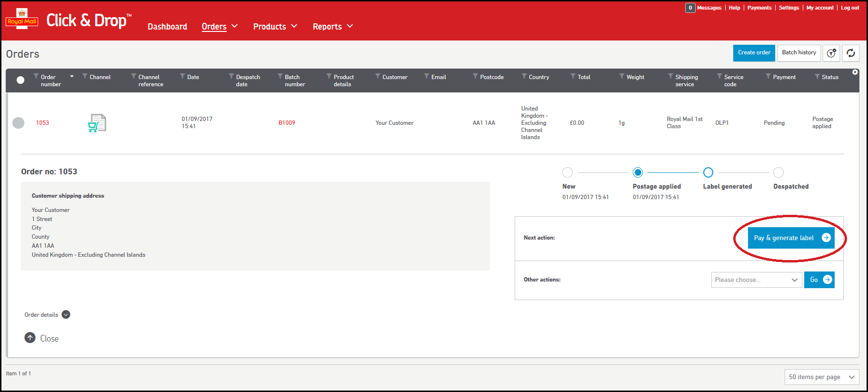Click the Royal Mail logo
Viewport: 868px width, 392px height.
pos(22,20)
